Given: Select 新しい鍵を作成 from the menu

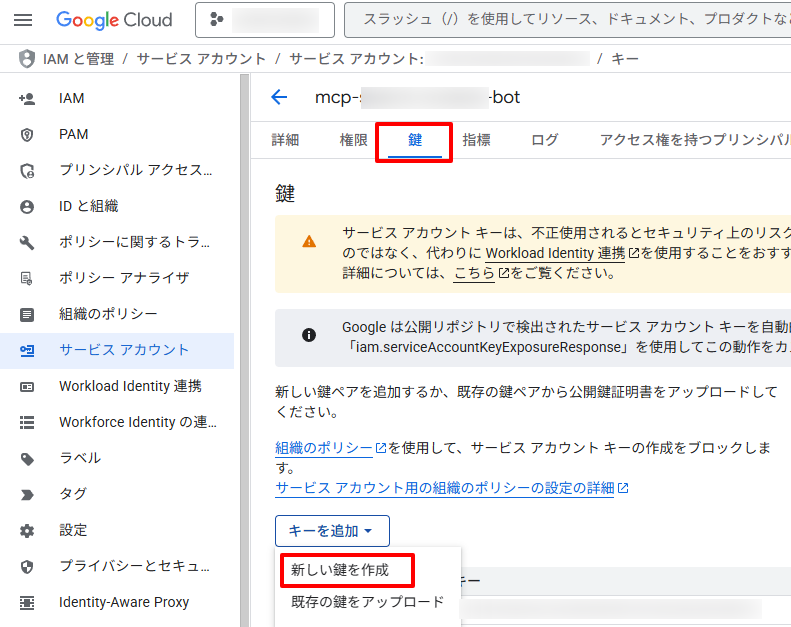Looking at the screenshot, I should [339, 570].
